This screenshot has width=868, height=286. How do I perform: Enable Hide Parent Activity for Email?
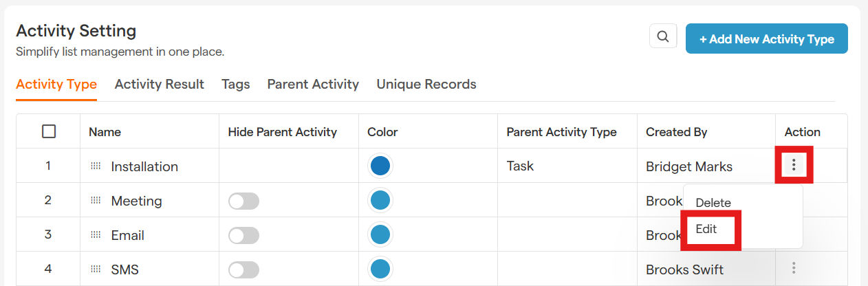[x=244, y=235]
